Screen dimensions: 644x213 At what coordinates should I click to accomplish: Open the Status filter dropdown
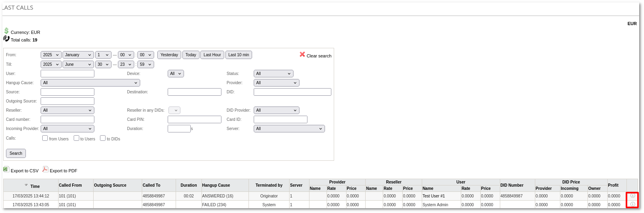tap(273, 74)
